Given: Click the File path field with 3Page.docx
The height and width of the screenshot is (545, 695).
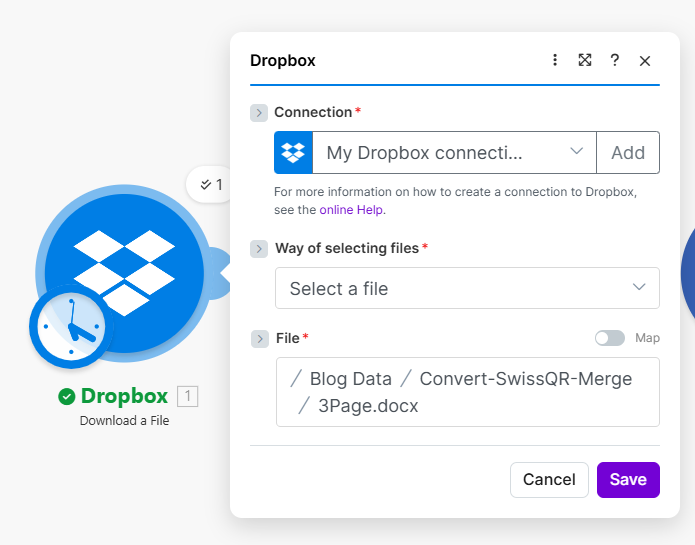Looking at the screenshot, I should tap(467, 392).
